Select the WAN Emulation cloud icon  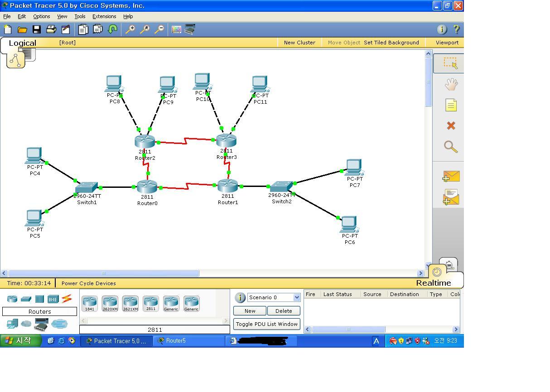pos(26,324)
